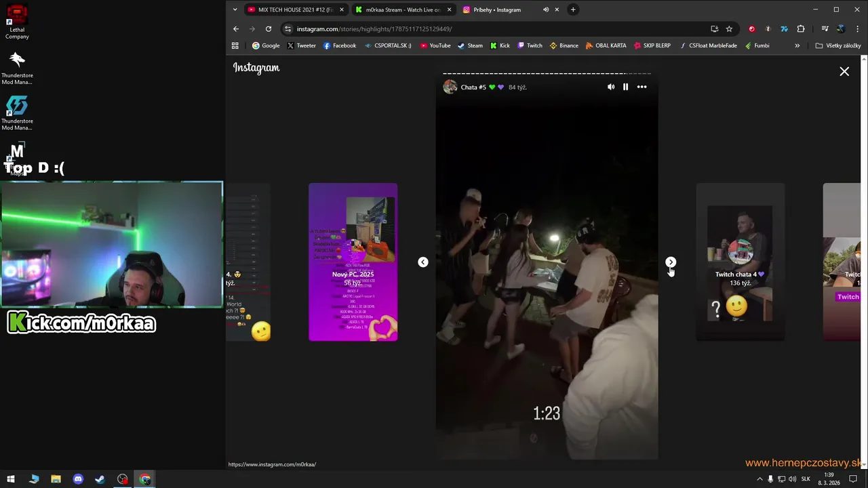Open the story three-dots more options
868x488 pixels.
click(642, 87)
